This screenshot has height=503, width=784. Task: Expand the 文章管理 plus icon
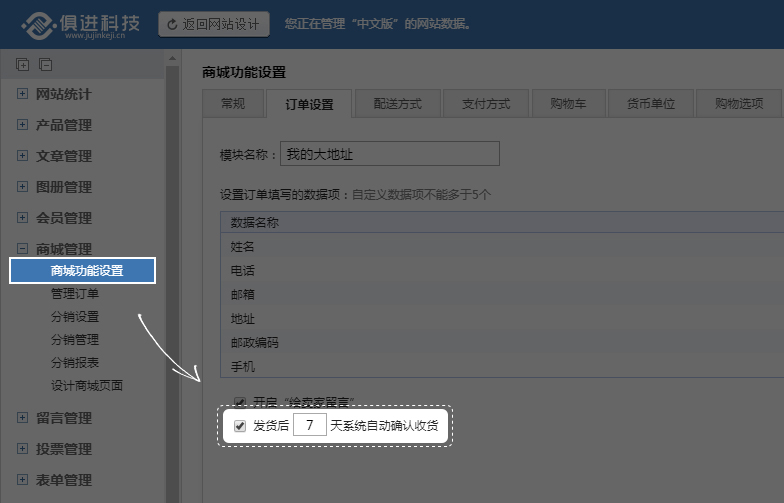(x=23, y=156)
